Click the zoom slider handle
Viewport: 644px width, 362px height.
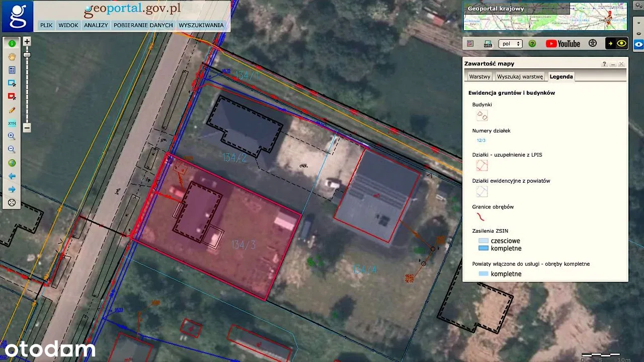click(x=27, y=54)
